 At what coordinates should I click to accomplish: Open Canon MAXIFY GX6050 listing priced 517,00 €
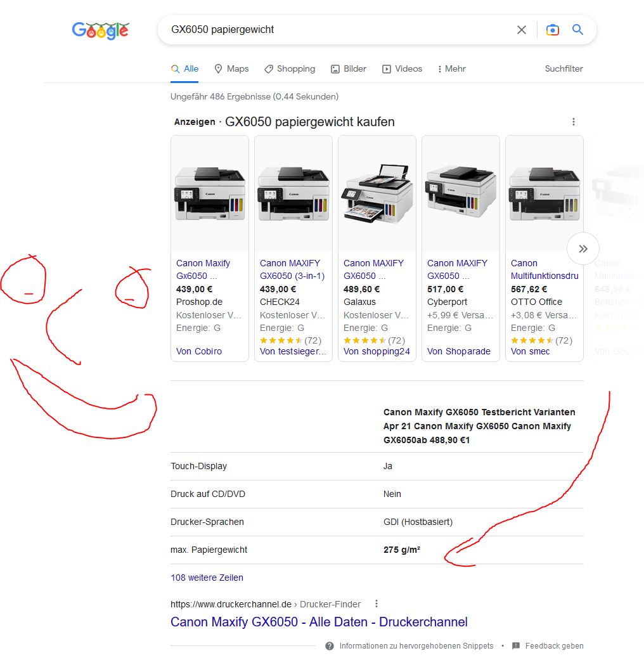point(457,269)
